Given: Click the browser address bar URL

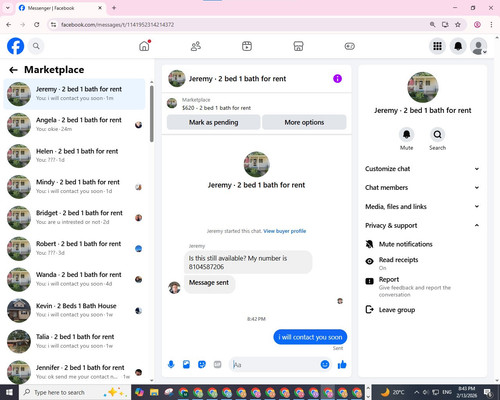Looking at the screenshot, I should [117, 25].
